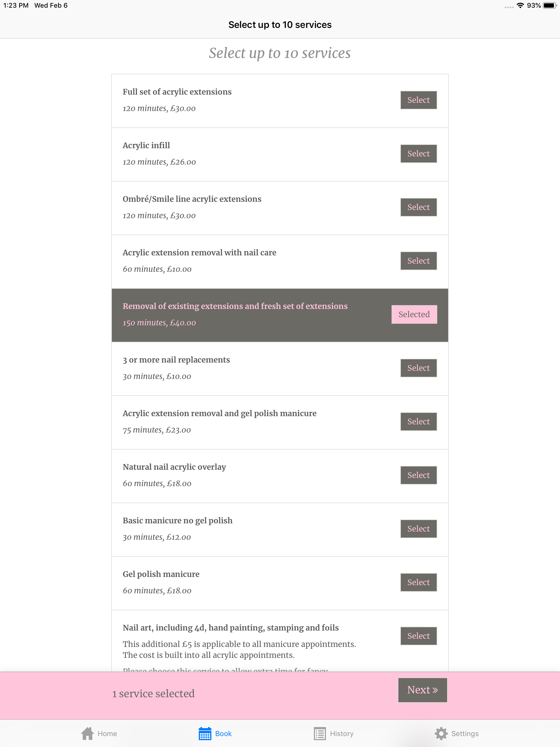
Task: Select the Gel polish manicure service
Action: pos(418,582)
